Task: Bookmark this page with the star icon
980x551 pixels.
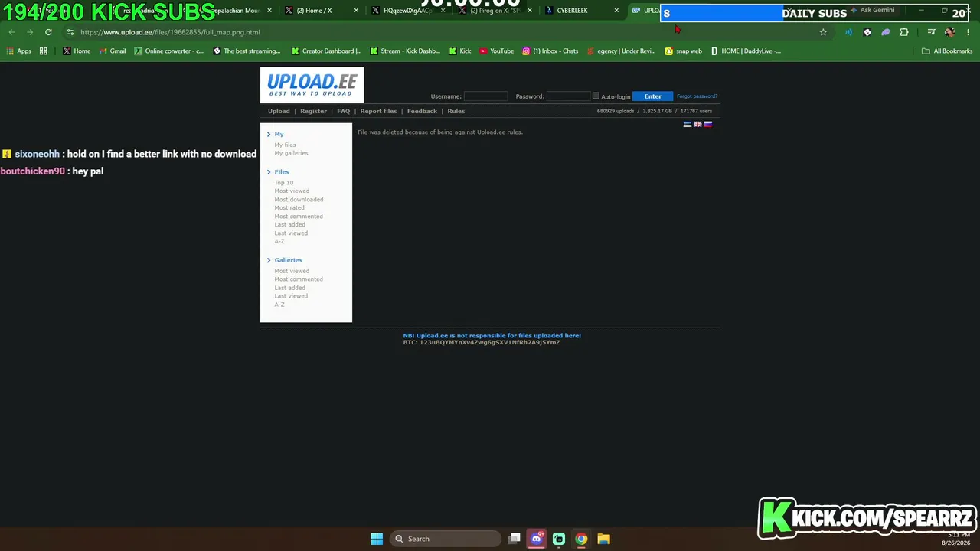Action: click(x=823, y=32)
